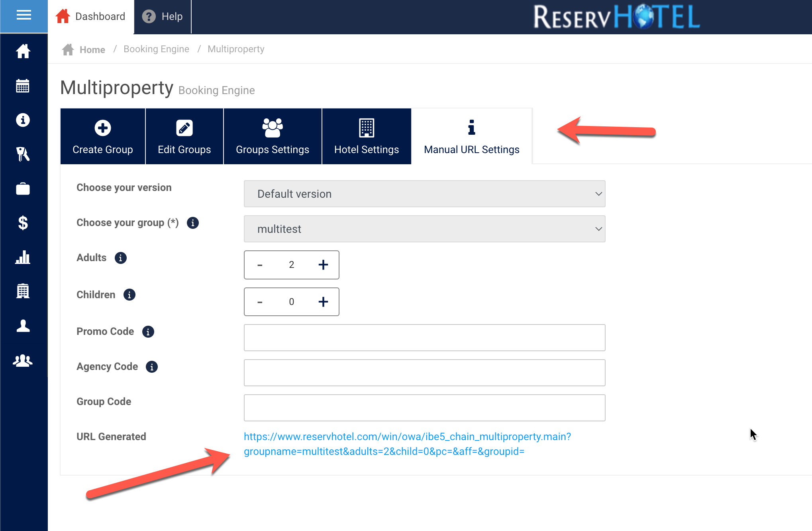The width and height of the screenshot is (812, 531).
Task: Open the users group sidebar icon
Action: [23, 360]
